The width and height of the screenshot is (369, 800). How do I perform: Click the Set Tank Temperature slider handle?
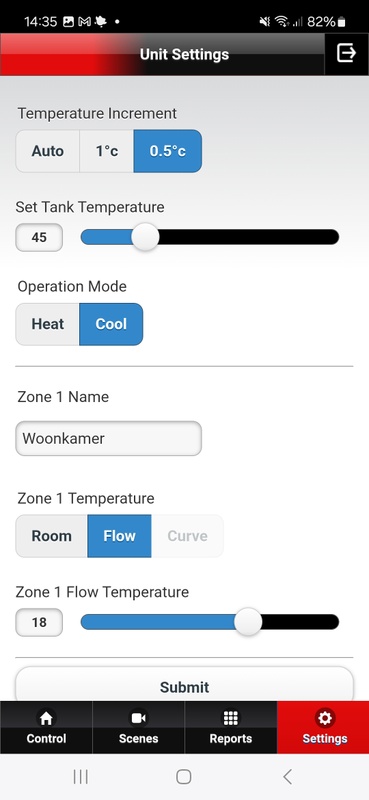coord(145,237)
